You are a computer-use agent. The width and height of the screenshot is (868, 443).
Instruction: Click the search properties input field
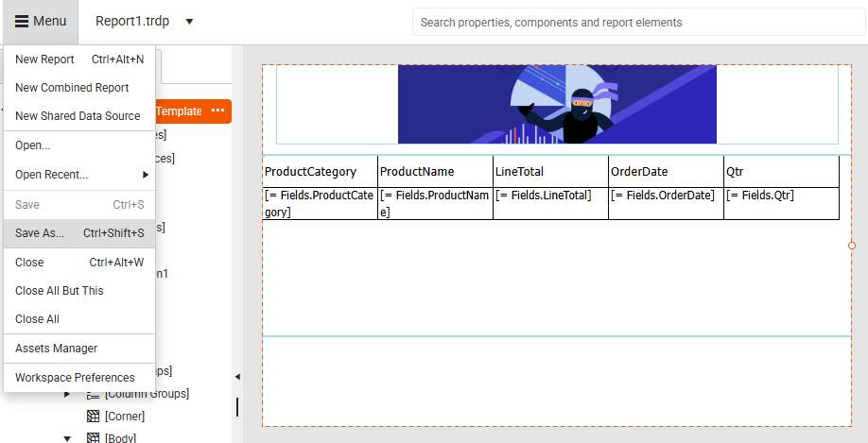[638, 23]
